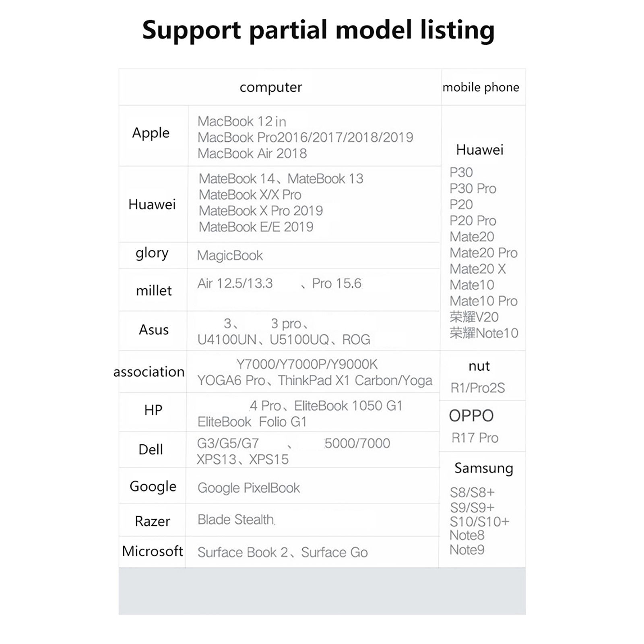Select the "MagicBook" model cell

click(x=230, y=256)
